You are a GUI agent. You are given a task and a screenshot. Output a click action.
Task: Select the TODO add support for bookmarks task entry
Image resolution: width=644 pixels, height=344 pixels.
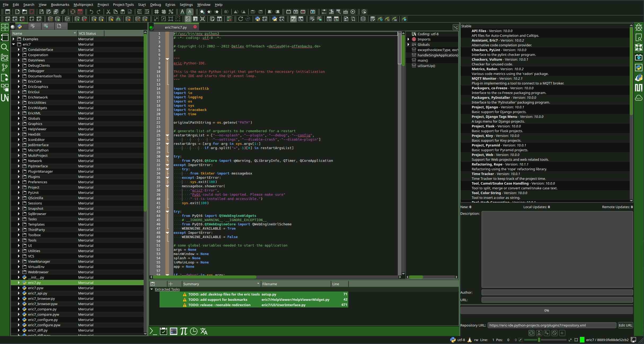tap(217, 300)
